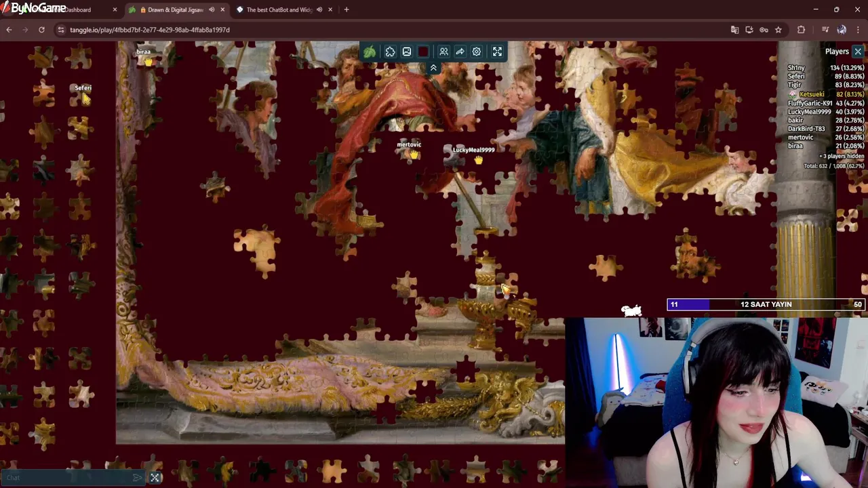The width and height of the screenshot is (868, 488).
Task: Click the LuckyMeal9999 player cursor label
Action: point(473,150)
